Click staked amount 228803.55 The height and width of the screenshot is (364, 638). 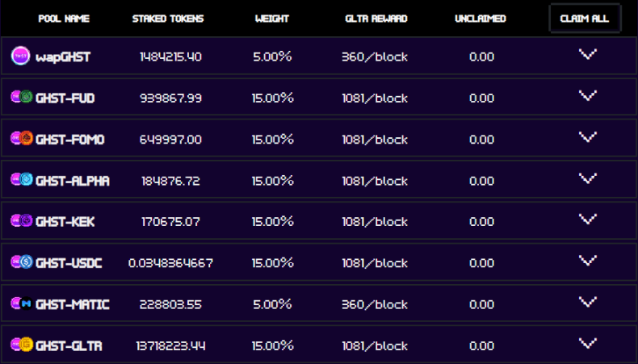click(170, 304)
